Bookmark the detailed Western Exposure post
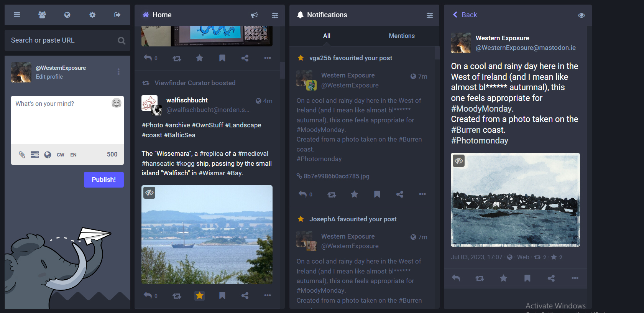 [x=527, y=278]
